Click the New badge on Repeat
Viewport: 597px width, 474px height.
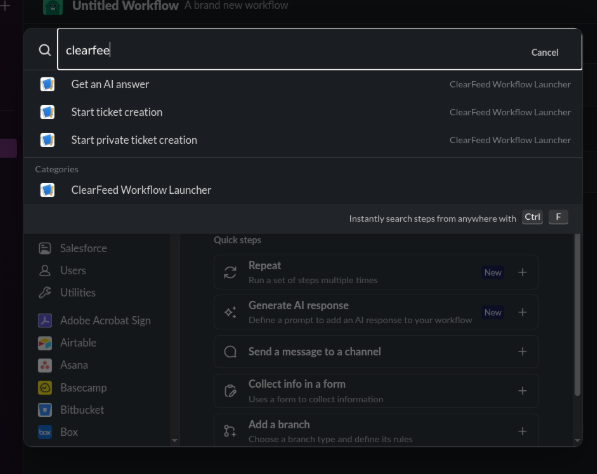pyautogui.click(x=493, y=273)
